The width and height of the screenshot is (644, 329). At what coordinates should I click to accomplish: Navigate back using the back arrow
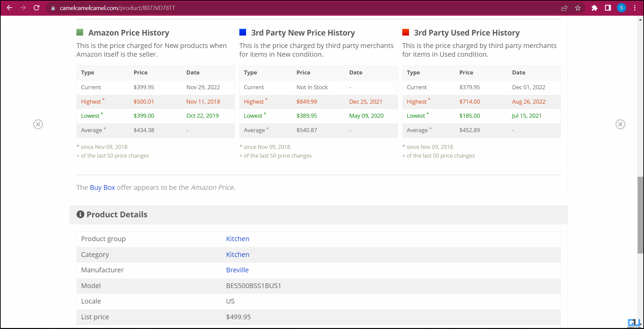click(x=9, y=8)
